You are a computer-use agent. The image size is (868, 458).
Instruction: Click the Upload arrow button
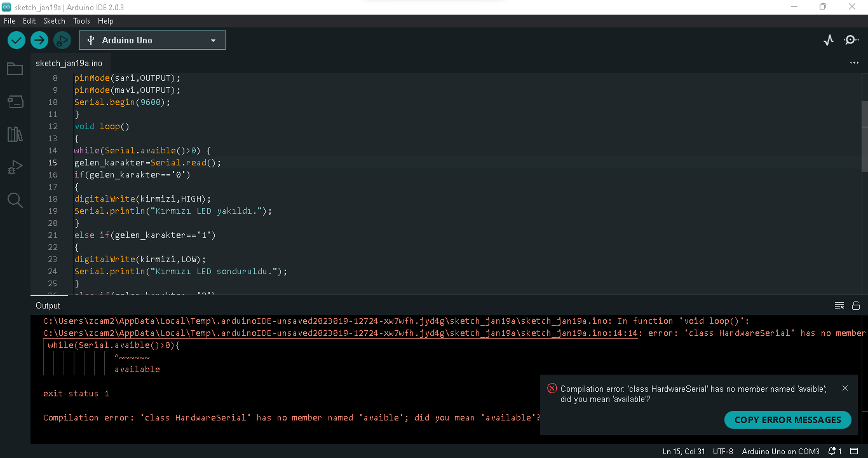[39, 40]
